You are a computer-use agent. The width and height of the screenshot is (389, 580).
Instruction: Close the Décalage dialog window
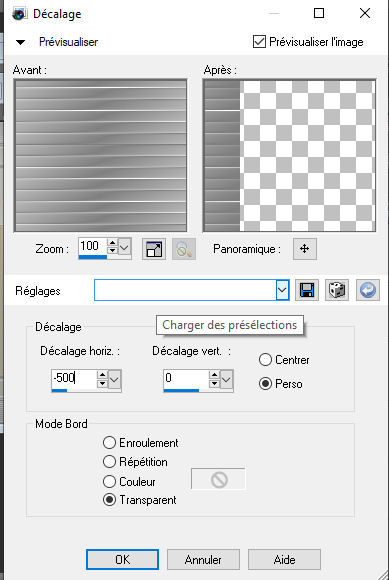click(x=365, y=13)
